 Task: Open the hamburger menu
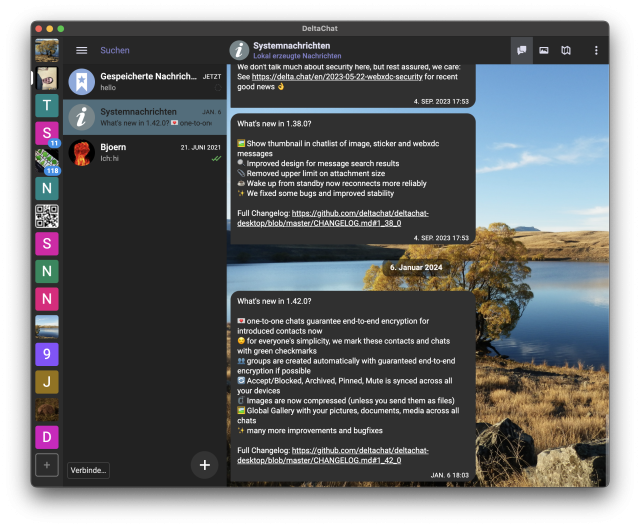[x=82, y=50]
